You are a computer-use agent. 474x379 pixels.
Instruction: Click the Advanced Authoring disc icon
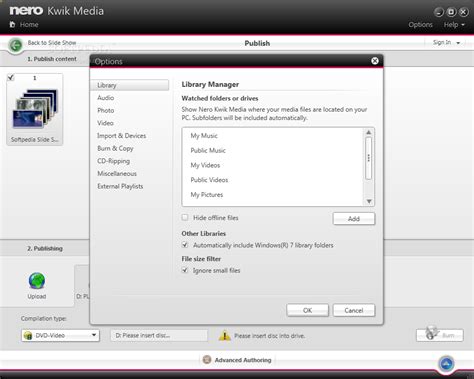tap(207, 360)
